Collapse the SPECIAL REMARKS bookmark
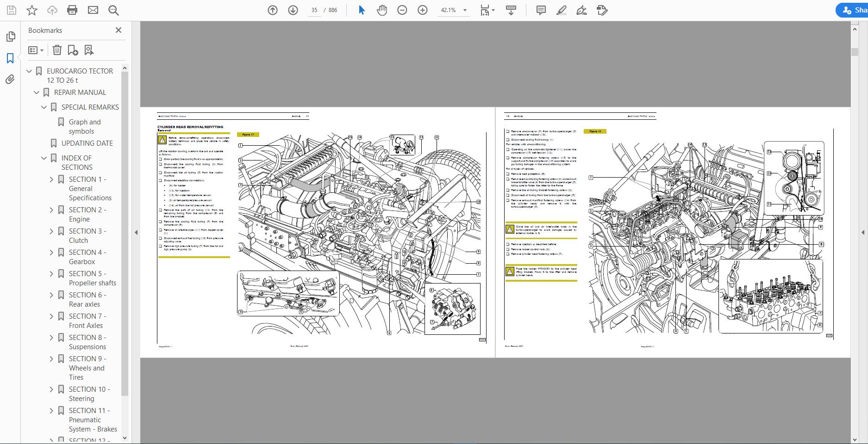Screen dimensions: 868x444 point(44,107)
